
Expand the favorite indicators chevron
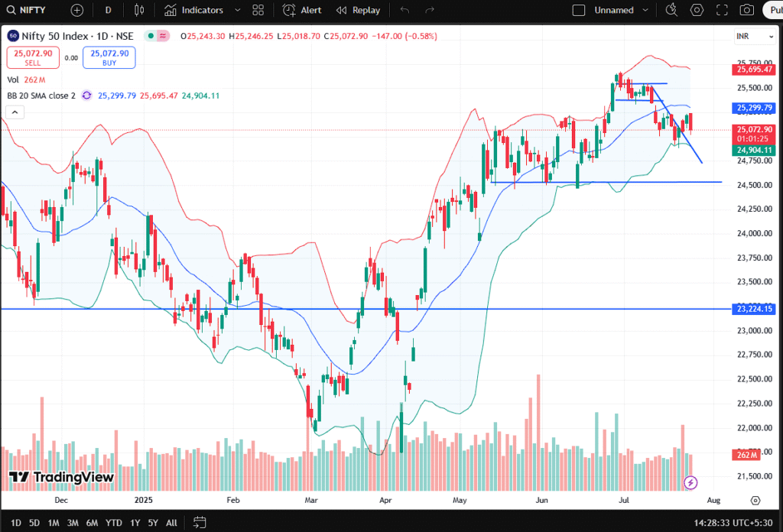tap(238, 10)
